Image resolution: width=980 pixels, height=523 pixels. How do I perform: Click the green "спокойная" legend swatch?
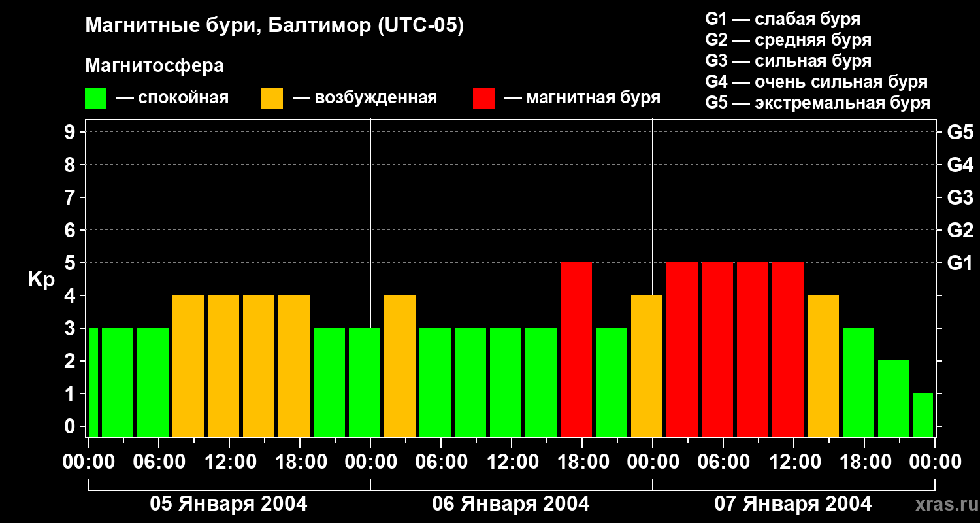click(95, 99)
